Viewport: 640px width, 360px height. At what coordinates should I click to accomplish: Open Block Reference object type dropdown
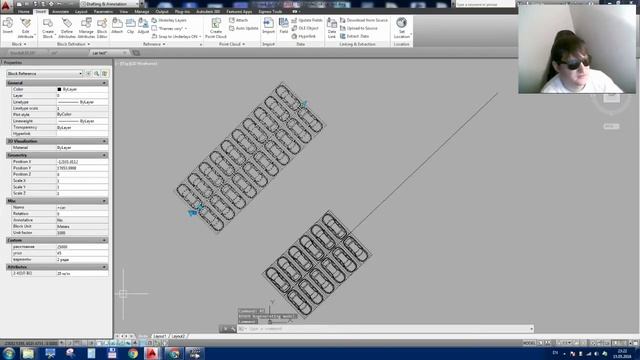click(44, 73)
